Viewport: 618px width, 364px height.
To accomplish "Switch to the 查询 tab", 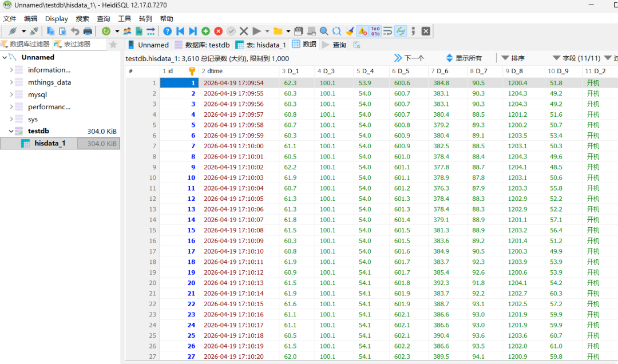I will tap(334, 45).
